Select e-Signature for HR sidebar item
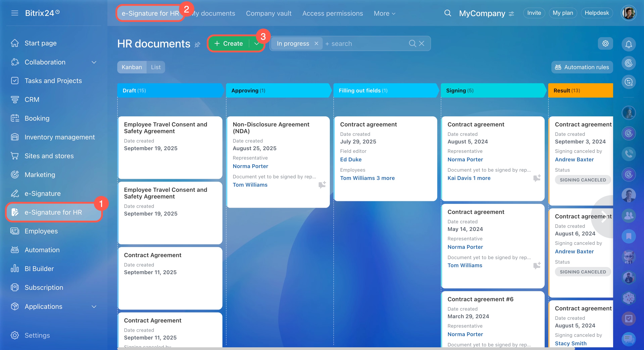Image resolution: width=644 pixels, height=350 pixels. pos(54,212)
